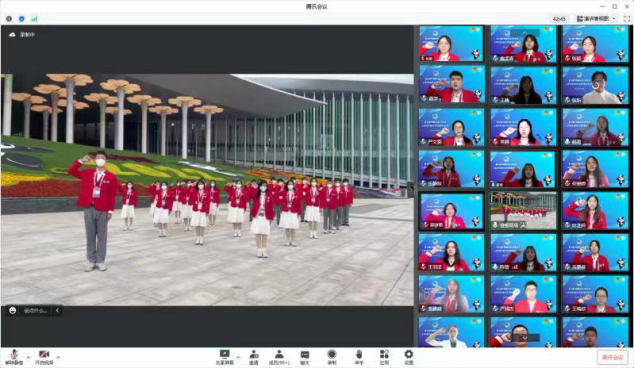
Task: Open the speaker view layout dropdown
Action: [596, 19]
